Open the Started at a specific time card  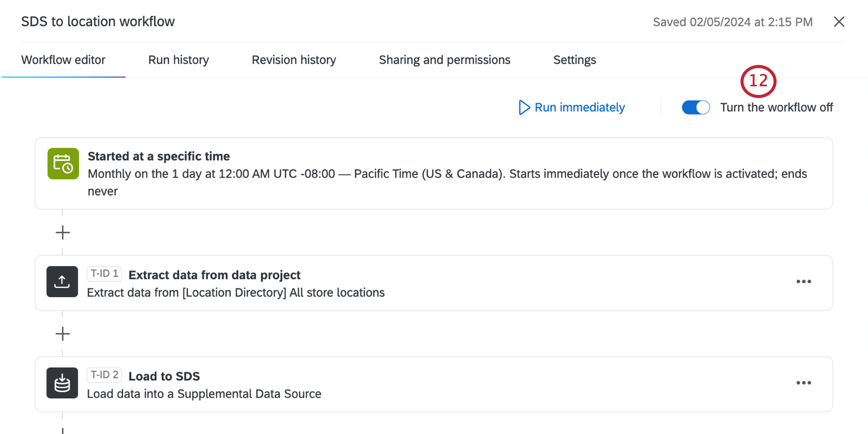point(434,173)
